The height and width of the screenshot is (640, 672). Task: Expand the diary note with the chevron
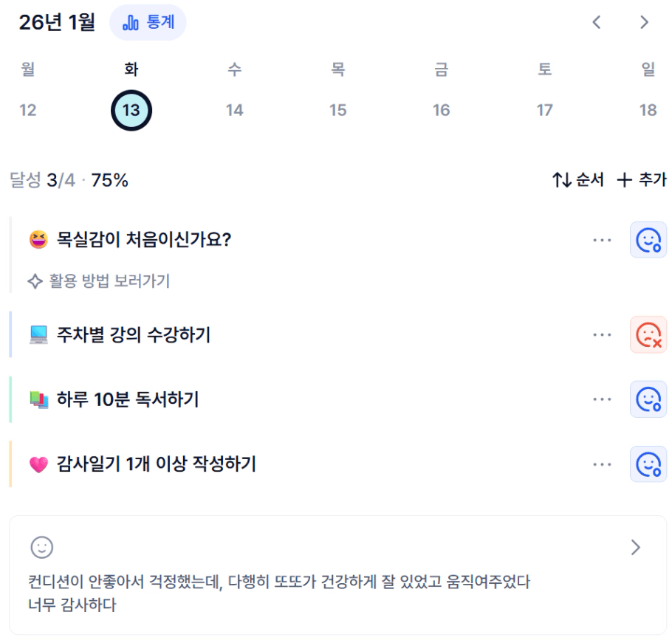pyautogui.click(x=635, y=547)
